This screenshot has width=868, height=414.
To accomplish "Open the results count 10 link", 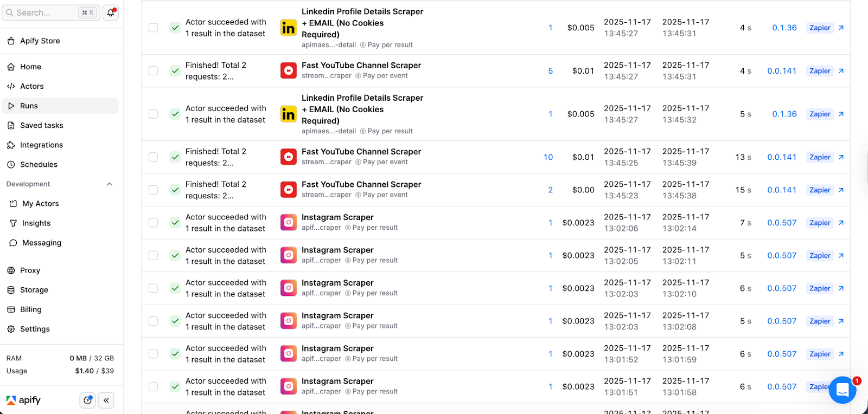I will [548, 157].
